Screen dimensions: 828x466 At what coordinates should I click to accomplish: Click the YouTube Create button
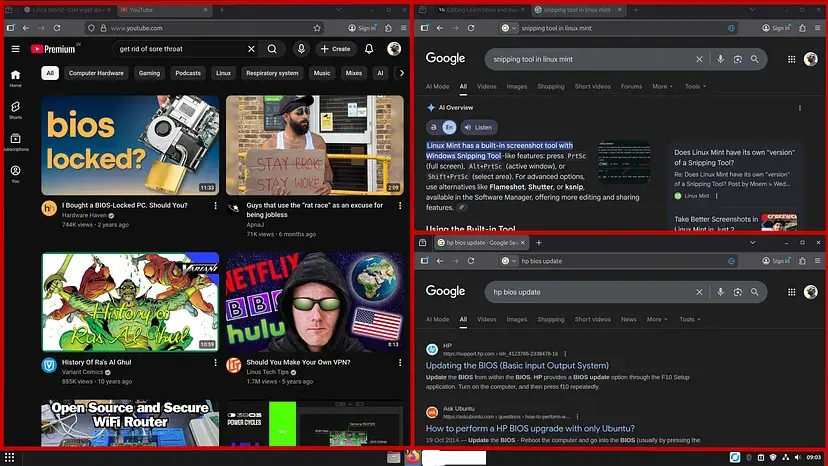(336, 49)
